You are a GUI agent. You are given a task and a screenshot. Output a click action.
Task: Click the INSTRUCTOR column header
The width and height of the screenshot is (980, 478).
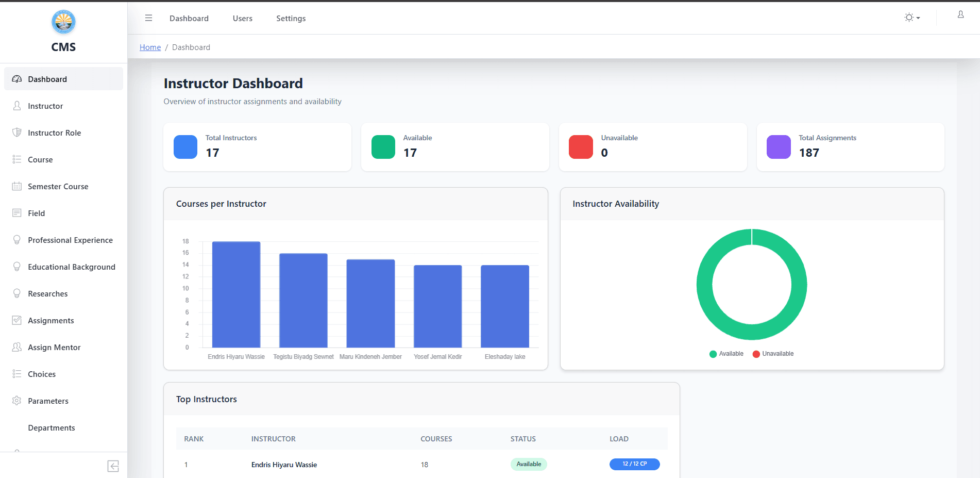coord(273,439)
